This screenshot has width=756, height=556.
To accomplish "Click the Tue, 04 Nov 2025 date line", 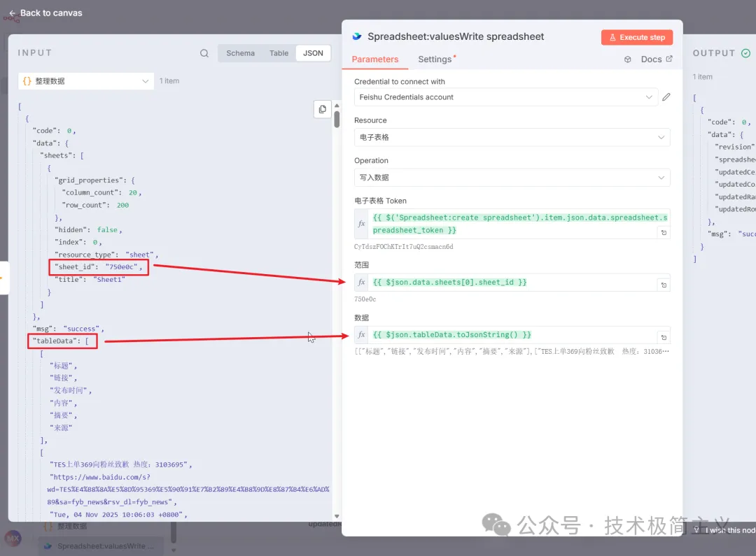I will 118,515.
